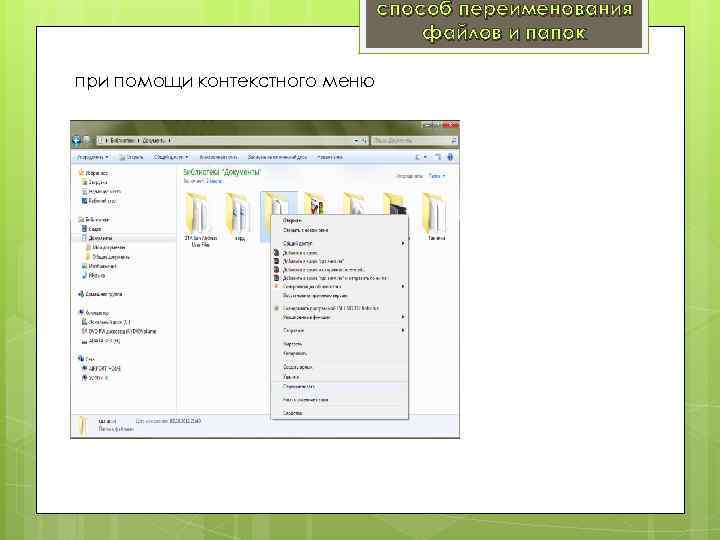The width and height of the screenshot is (720, 540).
Task: Click the Новая папка toolbar button
Action: coord(330,157)
